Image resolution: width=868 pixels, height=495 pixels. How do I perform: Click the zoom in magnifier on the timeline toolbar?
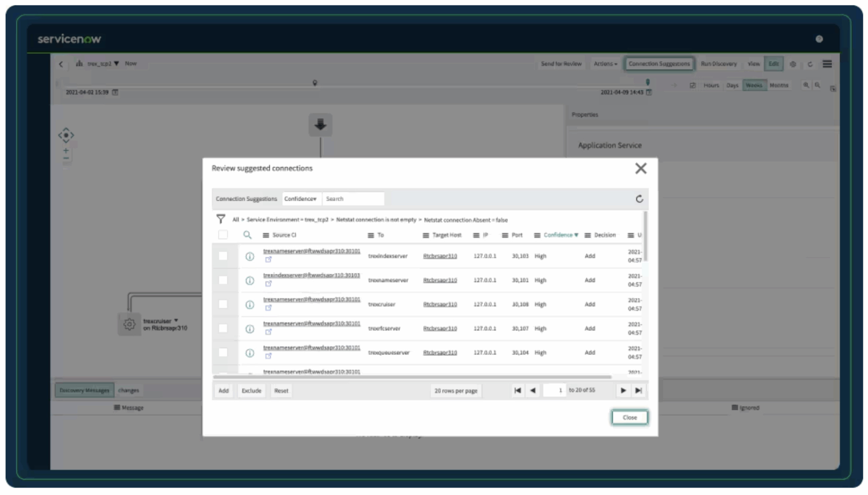806,85
